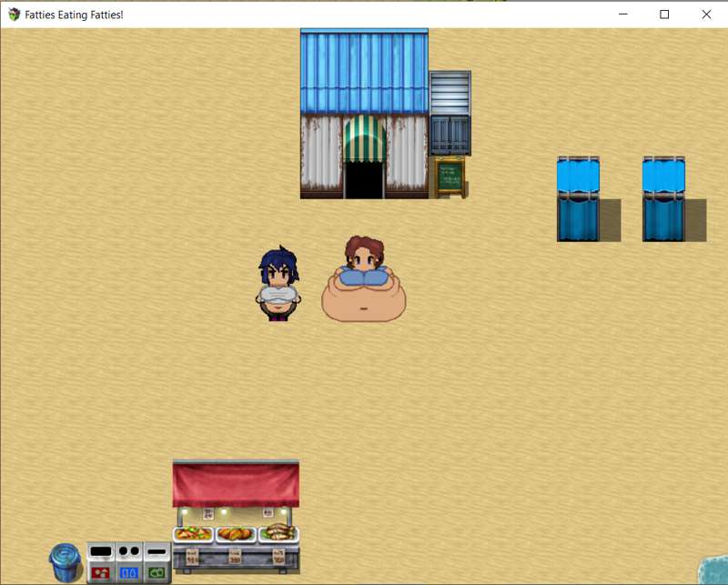This screenshot has height=585, width=728.
Task: Click the blue corrugated roof of the building
Action: click(x=364, y=71)
